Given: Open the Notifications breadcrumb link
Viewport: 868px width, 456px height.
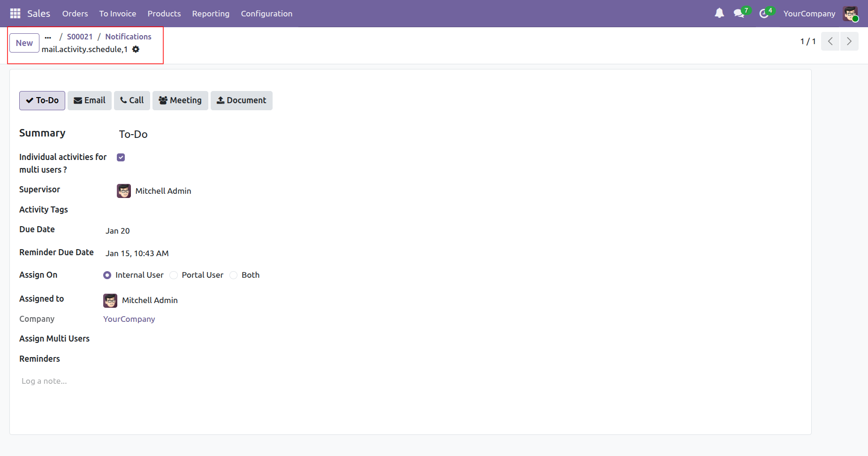Looking at the screenshot, I should (128, 37).
